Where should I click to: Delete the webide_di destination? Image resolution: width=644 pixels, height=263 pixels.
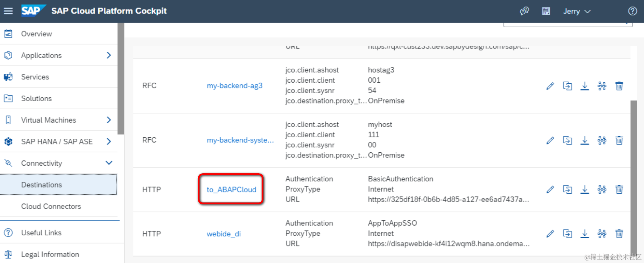pos(619,234)
